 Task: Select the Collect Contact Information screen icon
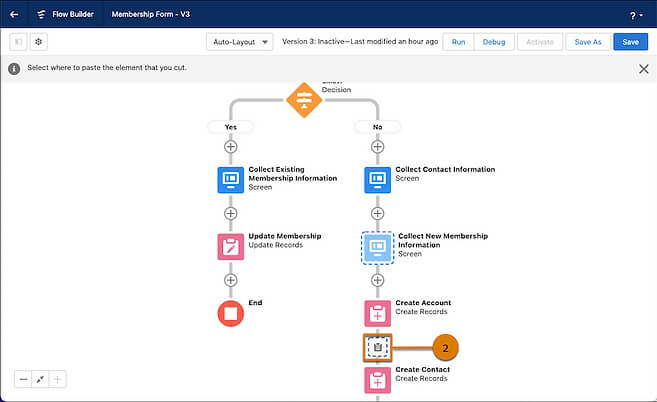pos(377,179)
